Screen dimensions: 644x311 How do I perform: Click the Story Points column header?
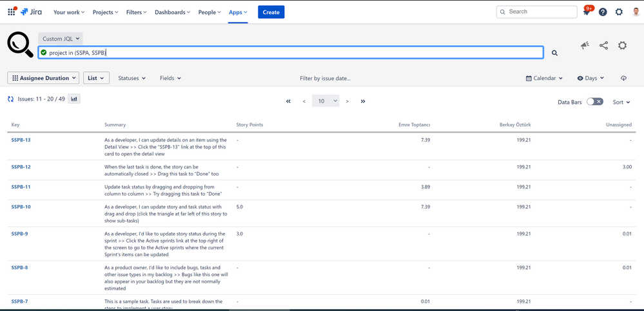tap(249, 125)
